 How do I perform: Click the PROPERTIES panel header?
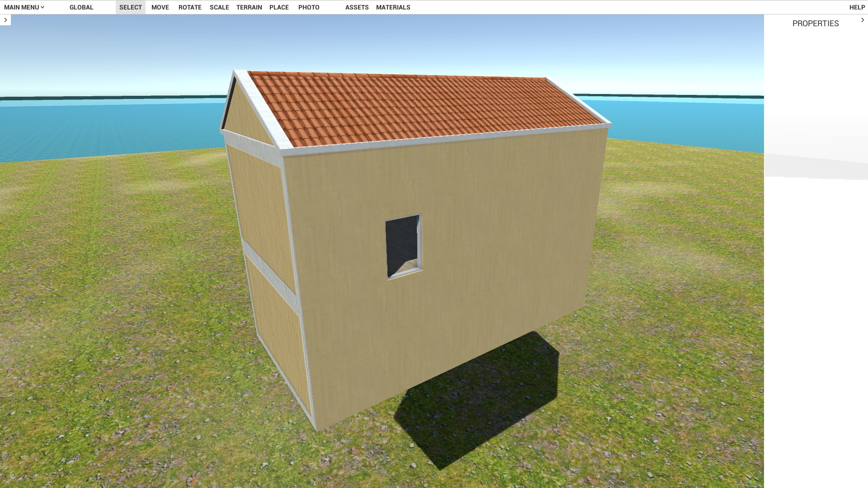click(x=815, y=23)
